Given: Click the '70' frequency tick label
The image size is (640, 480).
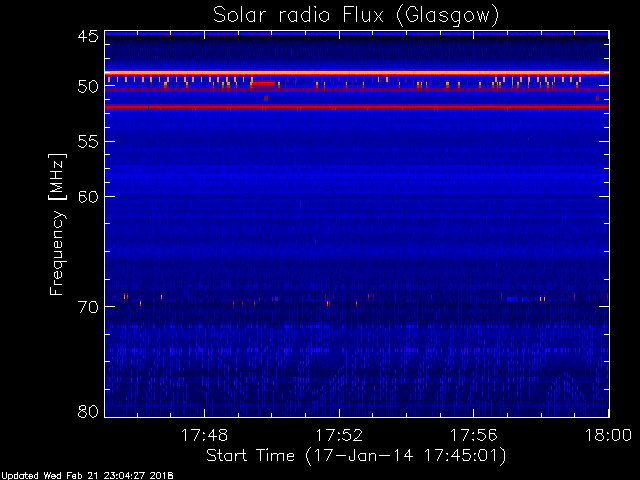Looking at the screenshot, I should tap(88, 307).
